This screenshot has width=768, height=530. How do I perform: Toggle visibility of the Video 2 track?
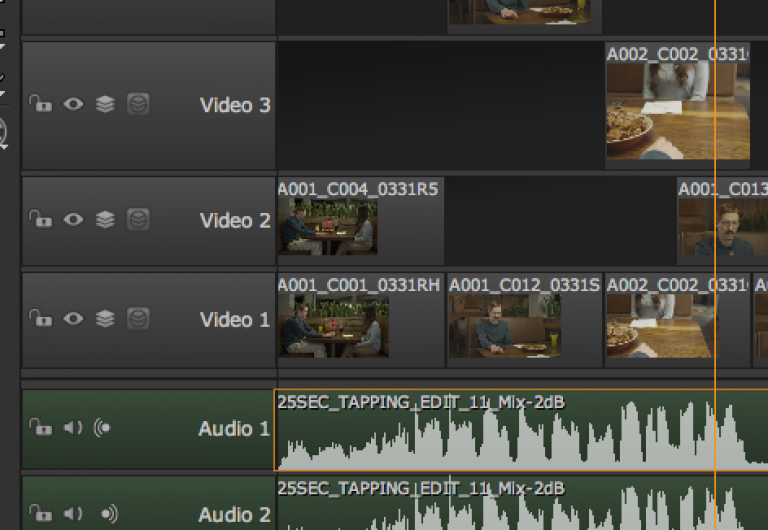pos(73,220)
